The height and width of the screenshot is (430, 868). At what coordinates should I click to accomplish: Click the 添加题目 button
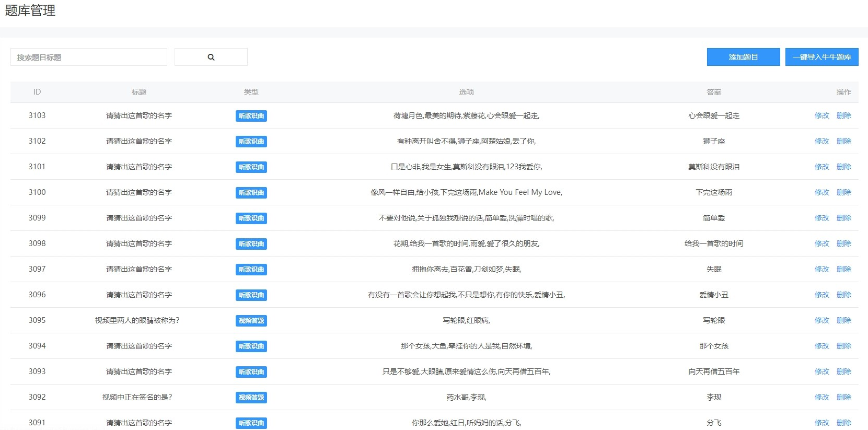(743, 57)
